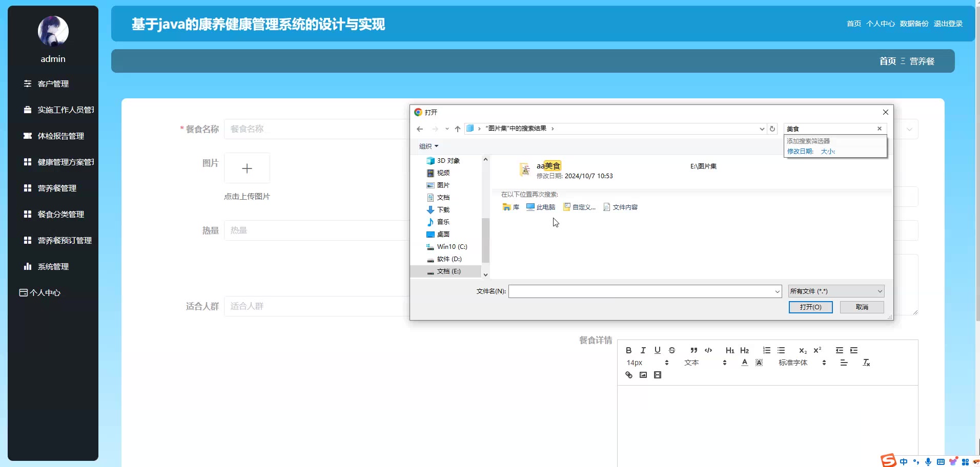Image resolution: width=980 pixels, height=467 pixels.
Task: Click the Sogou input method voice microphone icon
Action: 928,462
